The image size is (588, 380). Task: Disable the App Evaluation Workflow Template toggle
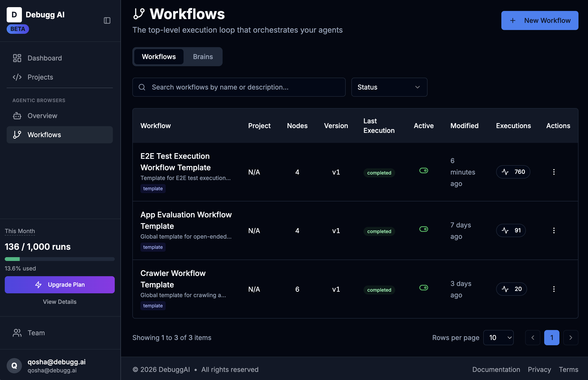tap(423, 229)
